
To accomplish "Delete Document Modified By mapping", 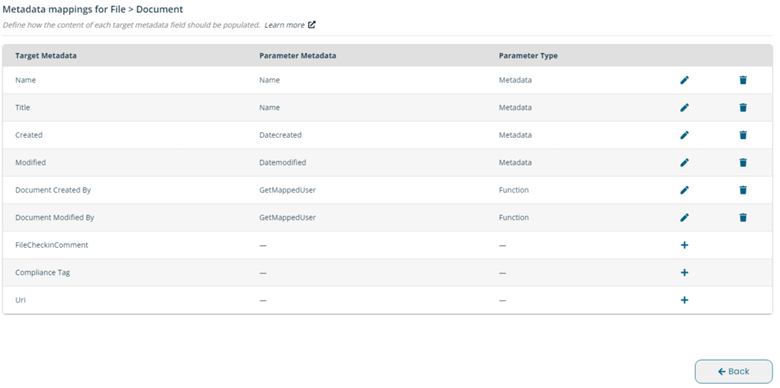I will click(743, 217).
